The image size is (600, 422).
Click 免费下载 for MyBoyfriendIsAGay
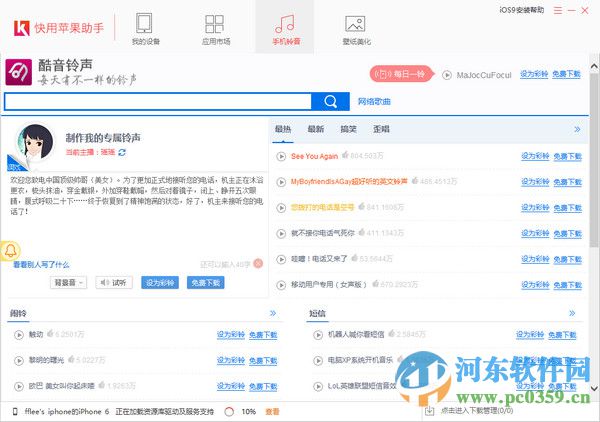[567, 182]
